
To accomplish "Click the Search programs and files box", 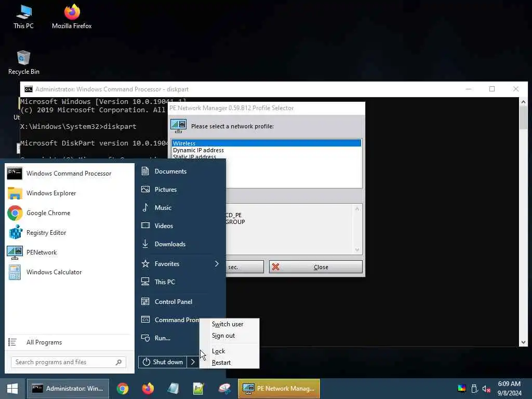I will point(69,362).
